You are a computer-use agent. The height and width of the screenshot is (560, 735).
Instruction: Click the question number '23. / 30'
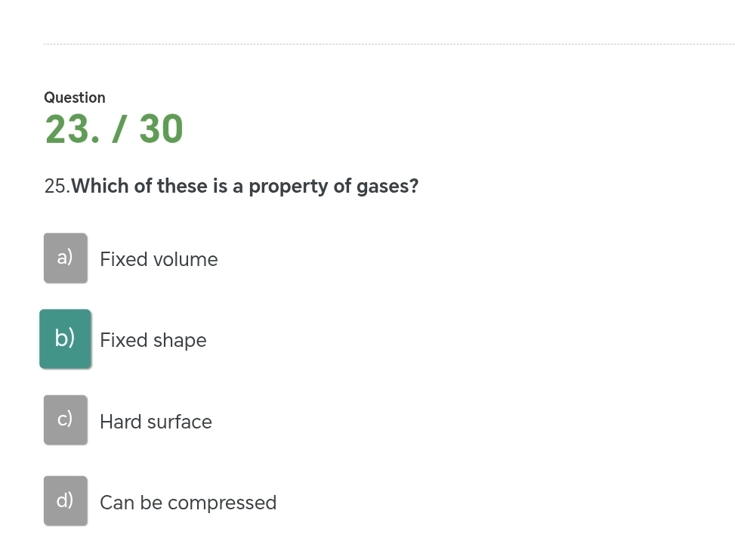click(x=113, y=128)
